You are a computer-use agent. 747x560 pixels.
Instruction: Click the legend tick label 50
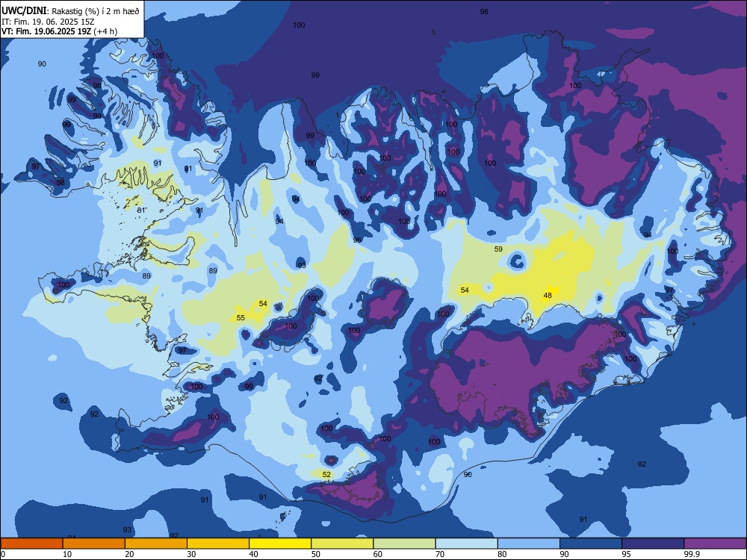(x=315, y=554)
